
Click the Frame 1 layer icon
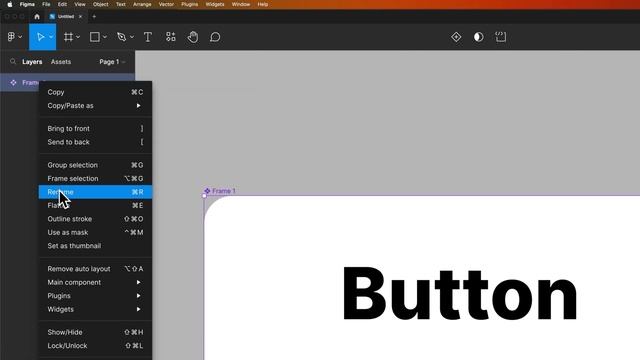13,82
